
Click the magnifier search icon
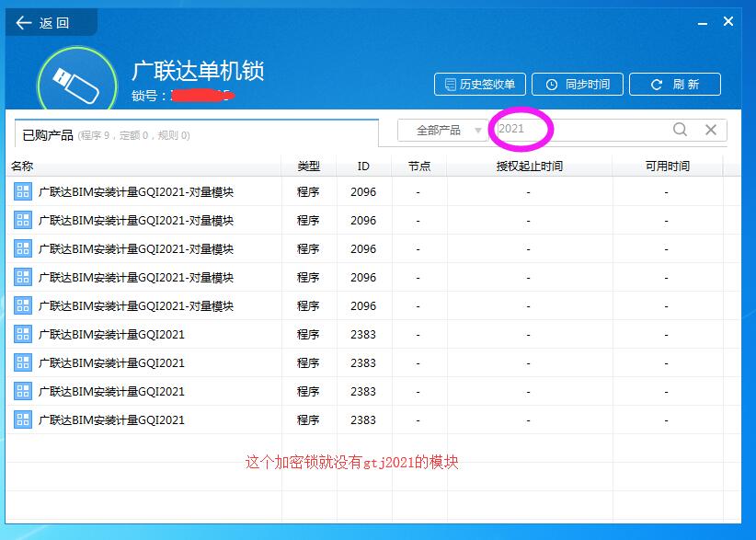(x=680, y=129)
